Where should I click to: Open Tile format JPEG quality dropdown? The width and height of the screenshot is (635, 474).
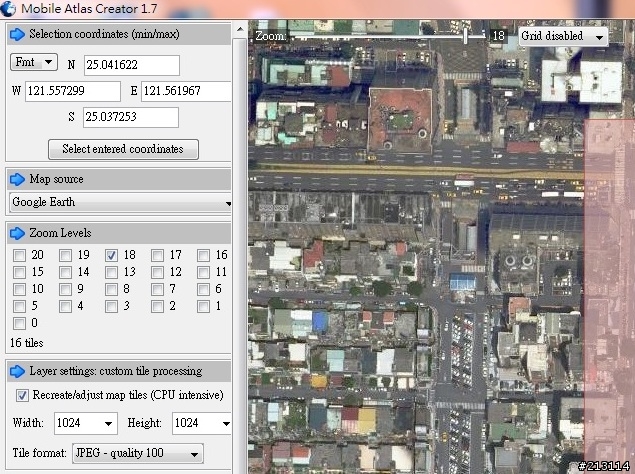coord(138,453)
